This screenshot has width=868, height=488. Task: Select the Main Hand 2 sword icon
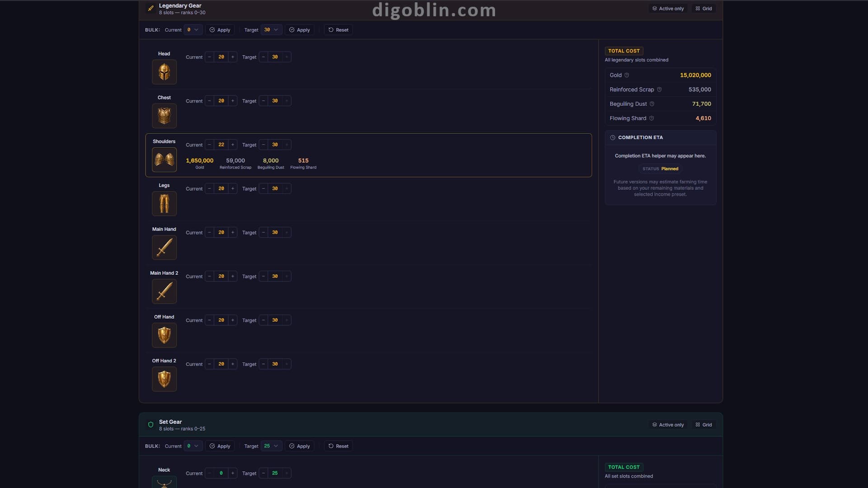(164, 291)
